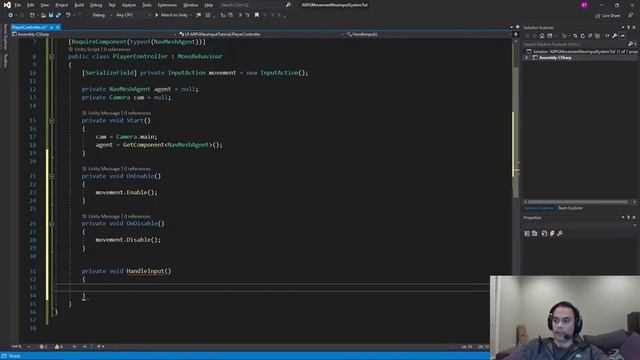The image size is (640, 360).
Task: Click the NavMeshAgent type in GetComponent
Action: (189, 145)
